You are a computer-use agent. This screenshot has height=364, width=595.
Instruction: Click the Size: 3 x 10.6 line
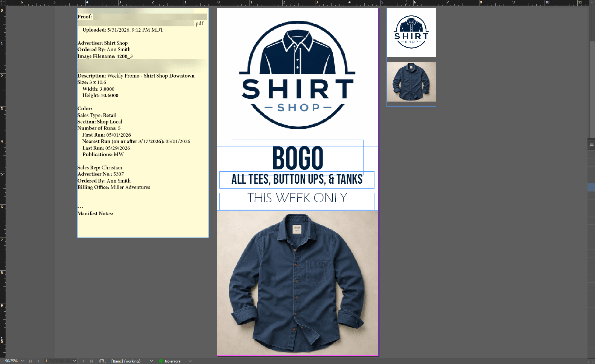[x=92, y=82]
